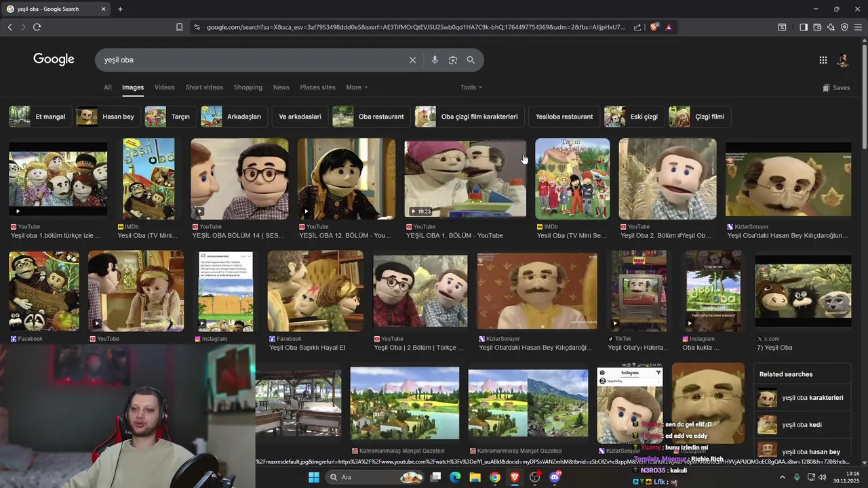The image size is (868, 488).
Task: Expand the Tools dropdown
Action: click(x=471, y=87)
